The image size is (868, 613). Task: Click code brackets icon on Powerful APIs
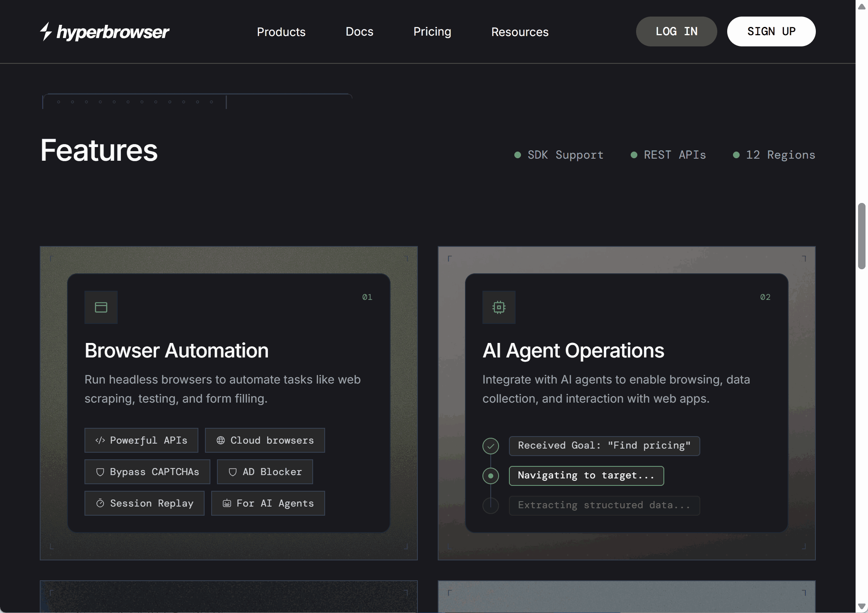coord(100,440)
